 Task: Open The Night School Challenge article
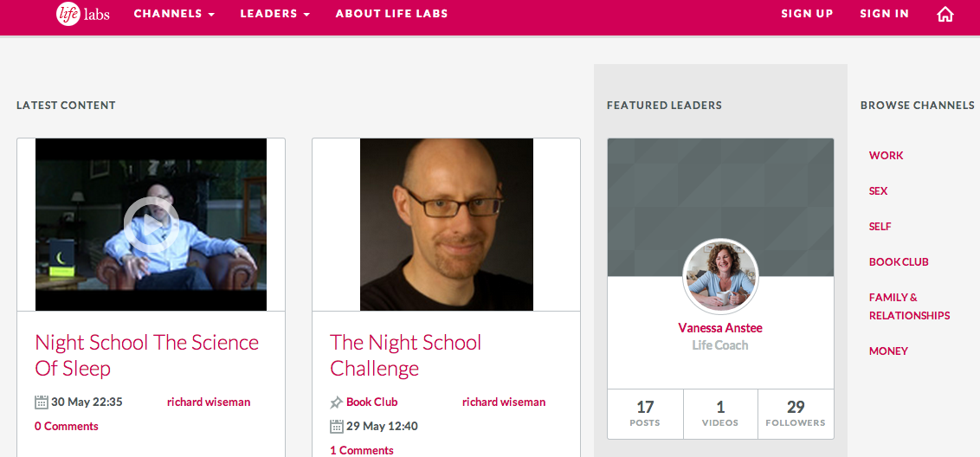405,355
